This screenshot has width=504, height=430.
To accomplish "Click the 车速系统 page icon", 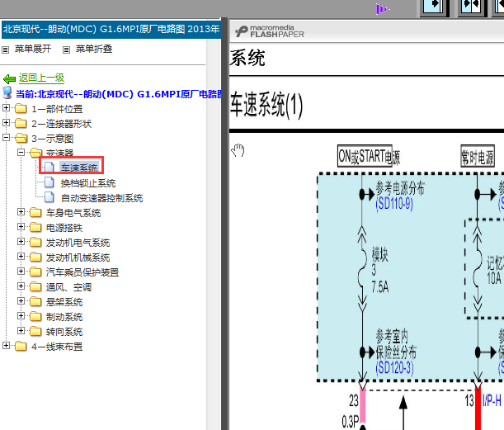I will click(49, 168).
